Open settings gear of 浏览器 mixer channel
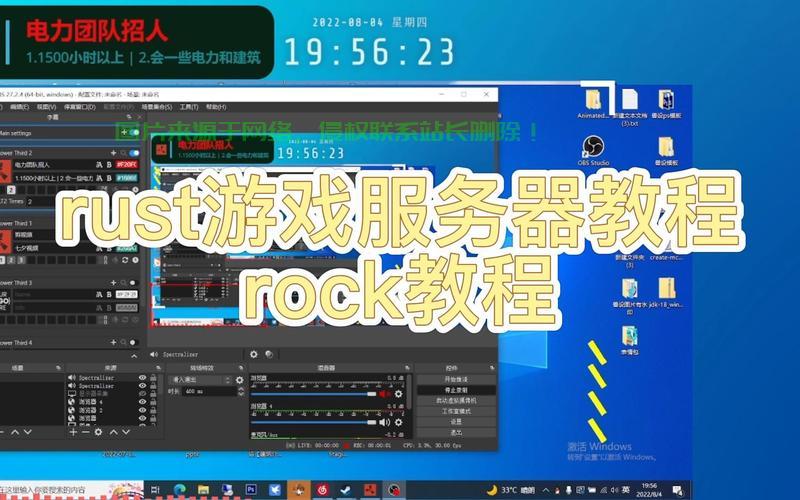The image size is (800, 500). 398,394
